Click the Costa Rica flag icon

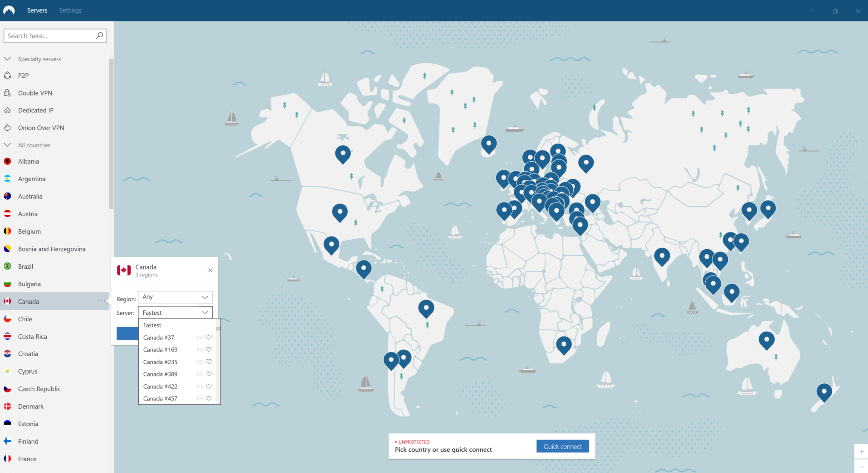(7, 336)
